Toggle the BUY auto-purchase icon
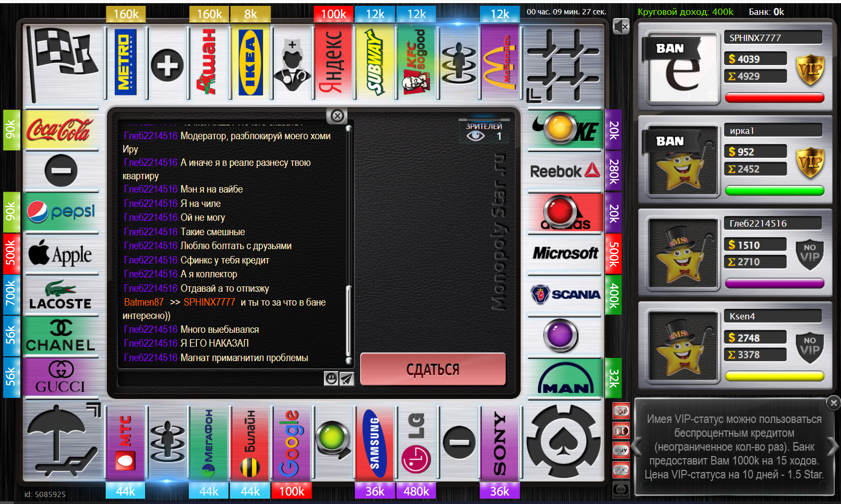The height and width of the screenshot is (504, 841). click(x=621, y=450)
